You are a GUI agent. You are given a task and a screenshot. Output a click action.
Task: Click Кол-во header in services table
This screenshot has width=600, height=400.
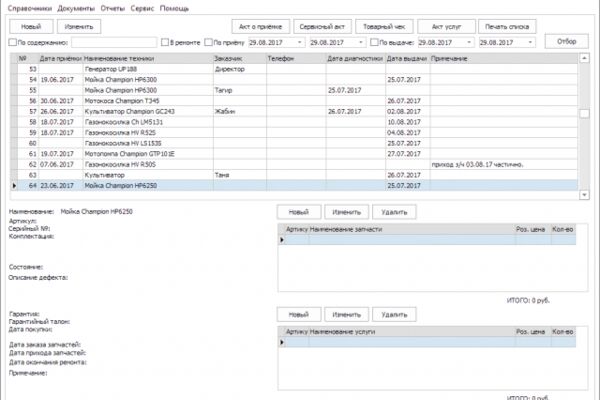point(562,332)
